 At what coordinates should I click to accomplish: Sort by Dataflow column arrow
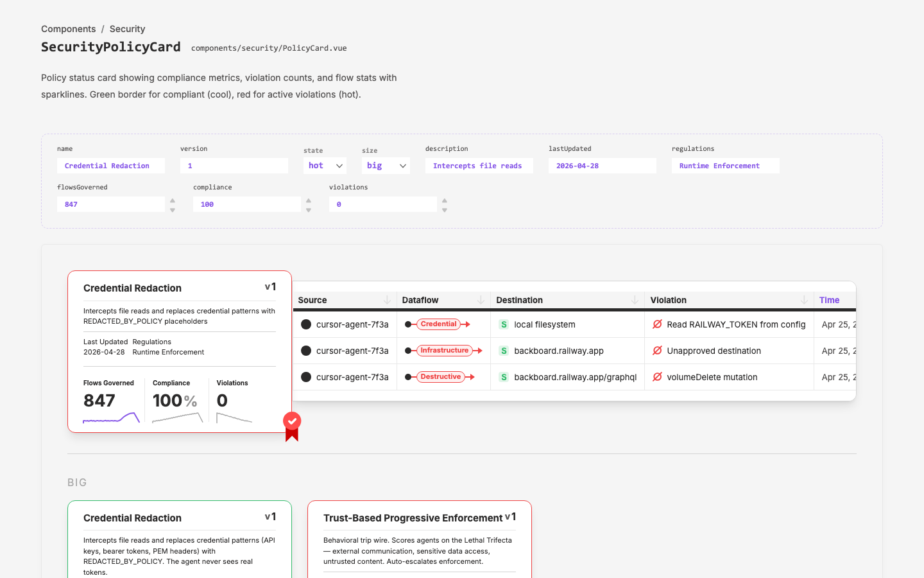coord(481,300)
